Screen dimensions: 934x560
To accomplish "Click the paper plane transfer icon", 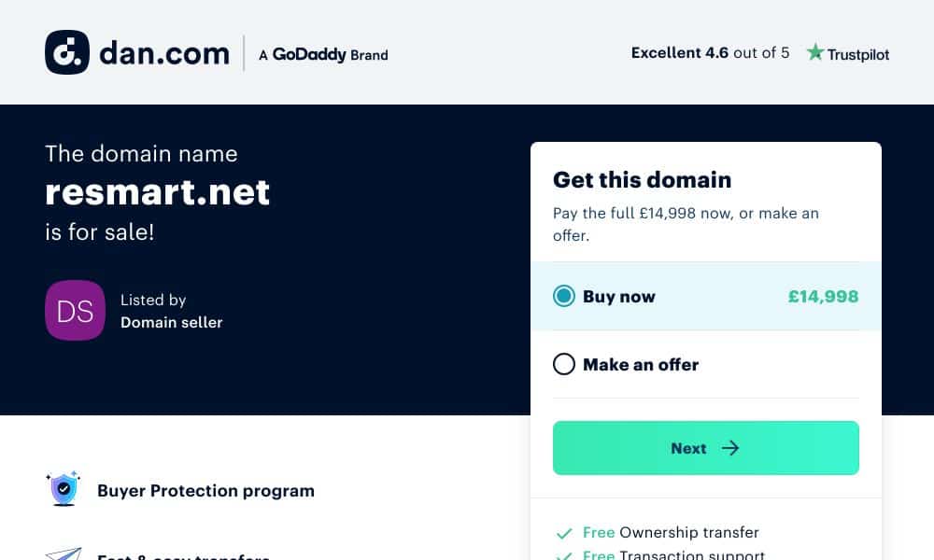I will click(64, 554).
